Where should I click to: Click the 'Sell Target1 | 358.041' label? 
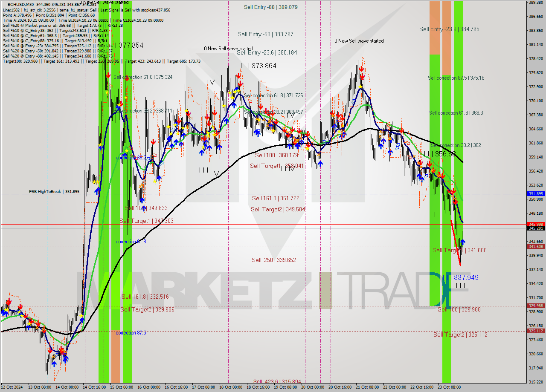pos(277,166)
